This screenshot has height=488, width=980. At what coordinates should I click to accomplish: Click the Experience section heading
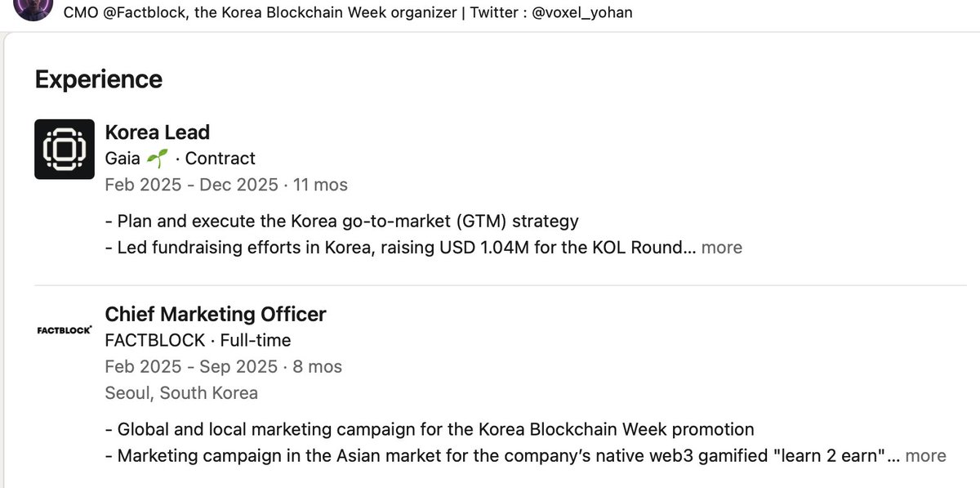click(99, 79)
